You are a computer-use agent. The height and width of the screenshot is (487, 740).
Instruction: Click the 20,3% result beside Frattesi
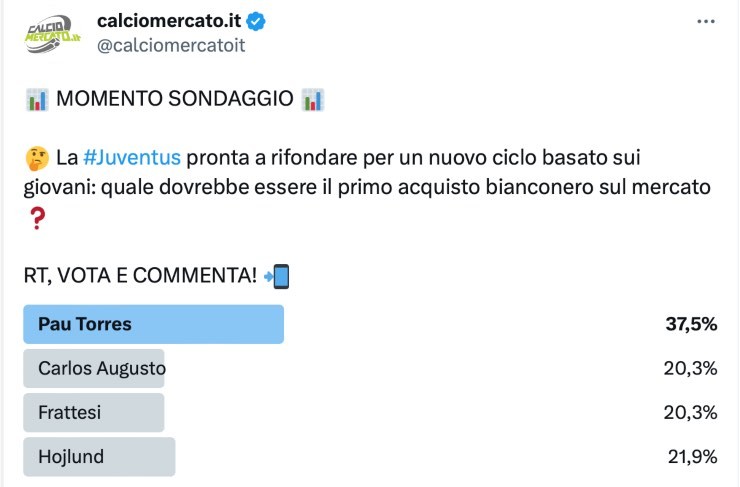690,412
